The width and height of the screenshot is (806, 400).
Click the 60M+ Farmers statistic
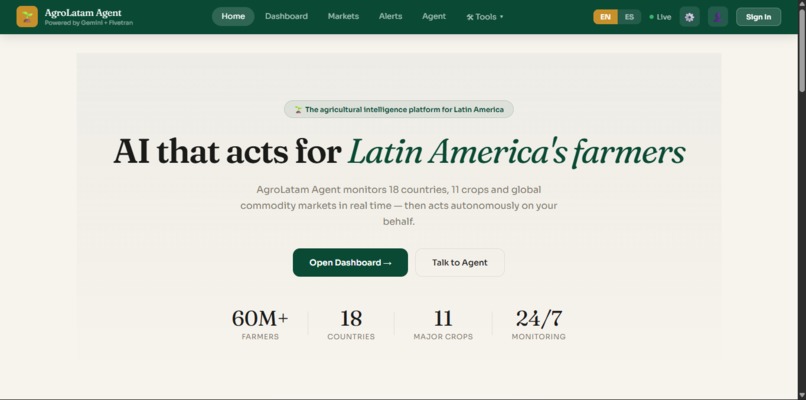[x=260, y=325]
